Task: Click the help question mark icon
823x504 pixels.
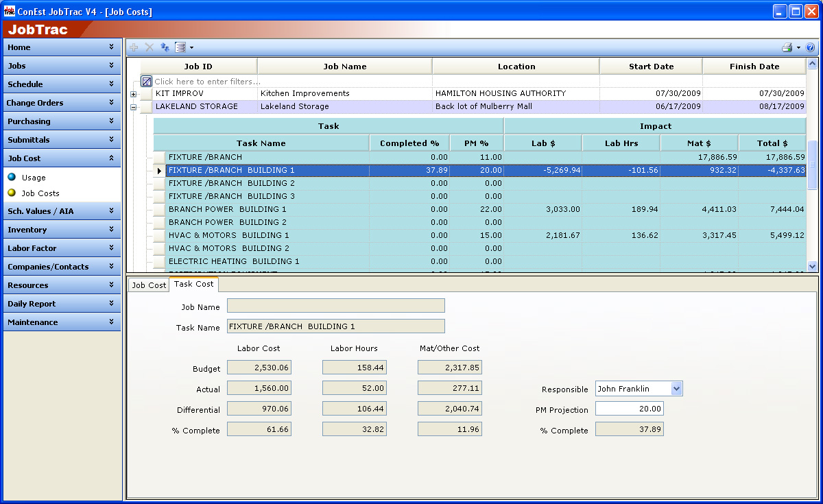Action: 810,47
